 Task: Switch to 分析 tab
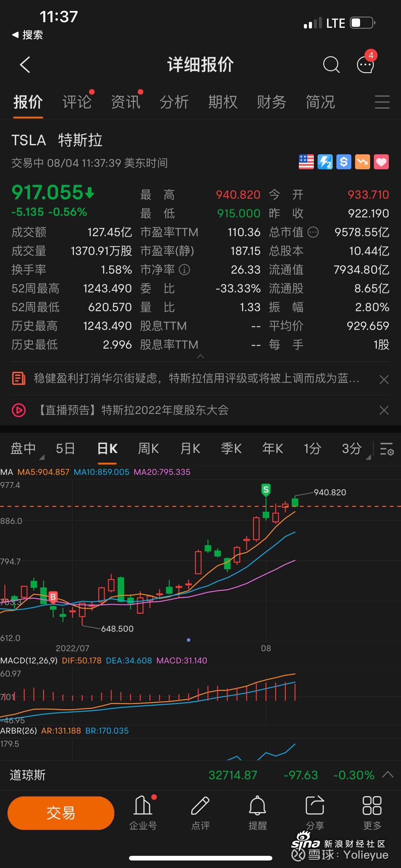(x=174, y=102)
